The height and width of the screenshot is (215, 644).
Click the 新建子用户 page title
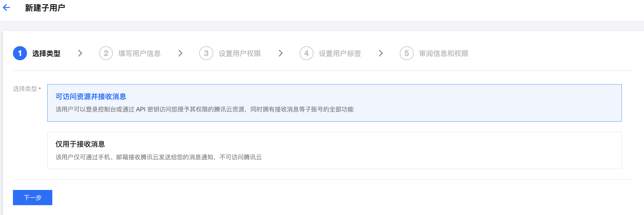click(45, 8)
